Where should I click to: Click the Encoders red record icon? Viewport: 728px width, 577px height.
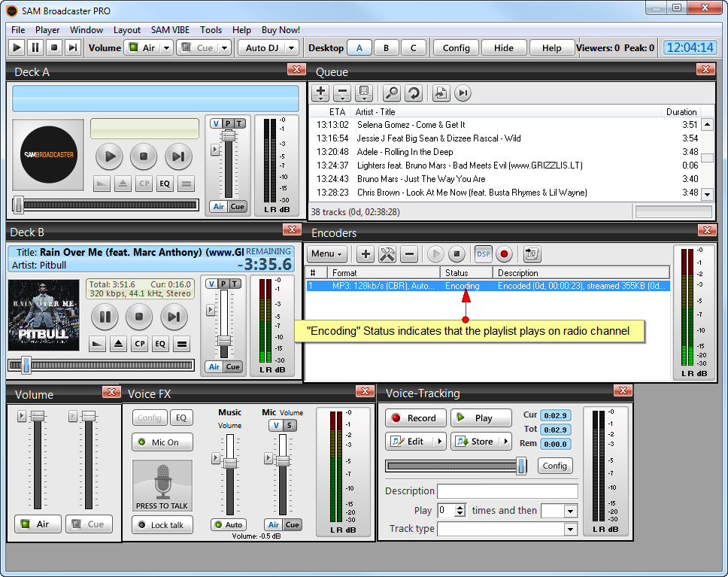504,254
